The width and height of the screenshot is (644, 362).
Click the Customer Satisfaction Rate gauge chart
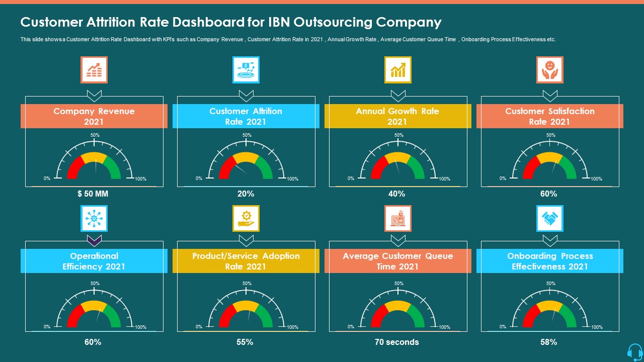tap(550, 158)
